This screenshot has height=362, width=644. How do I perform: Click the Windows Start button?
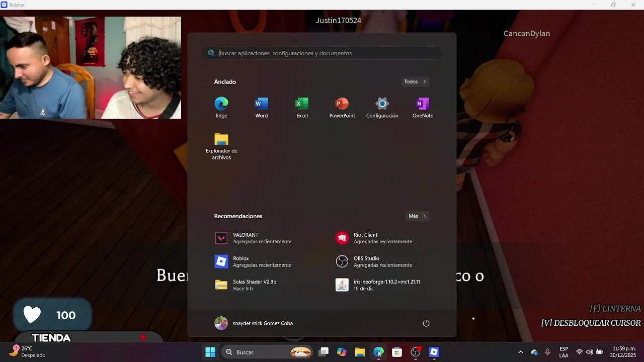[x=210, y=352]
